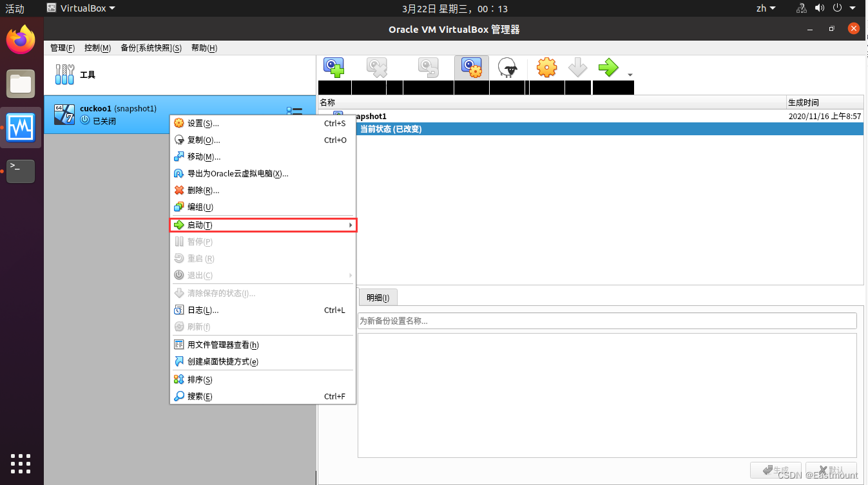Open the 帮助(H) menu

[204, 48]
